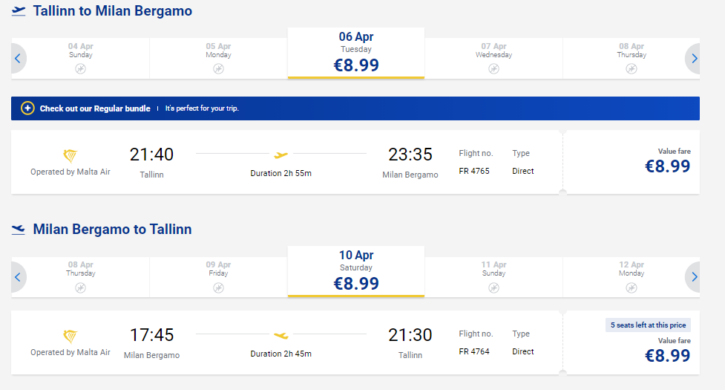Select the 11 Apr Sunday return date
This screenshot has width=725, height=390.
tap(493, 277)
